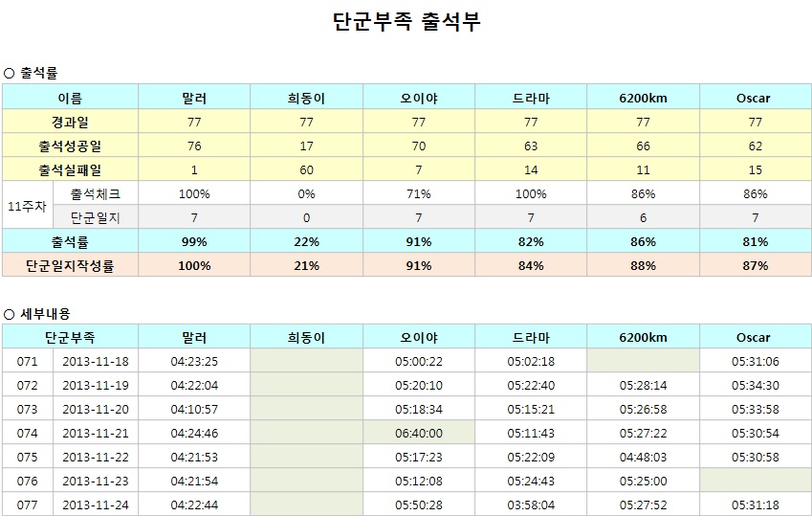Click the '출석실패일' row label
This screenshot has width=812, height=516.
tap(70, 169)
